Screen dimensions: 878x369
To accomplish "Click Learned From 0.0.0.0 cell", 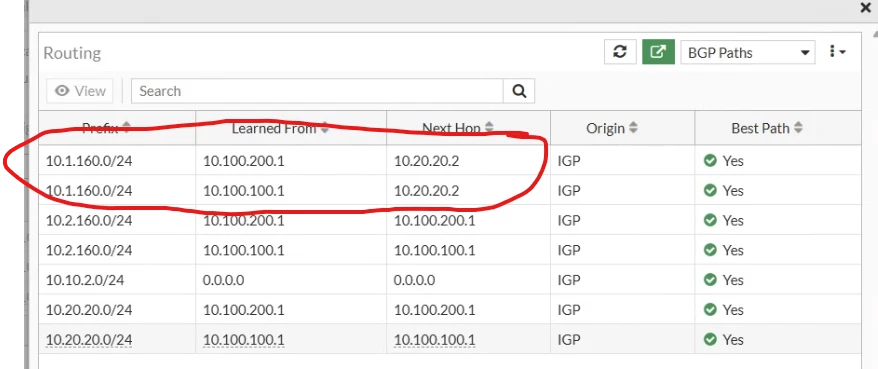I will (x=291, y=279).
